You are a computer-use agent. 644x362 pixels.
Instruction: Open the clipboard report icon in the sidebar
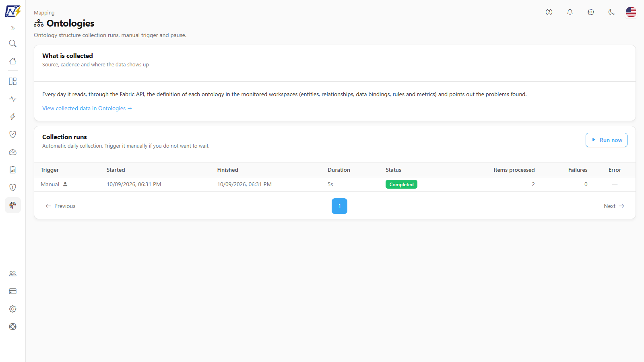[13, 170]
